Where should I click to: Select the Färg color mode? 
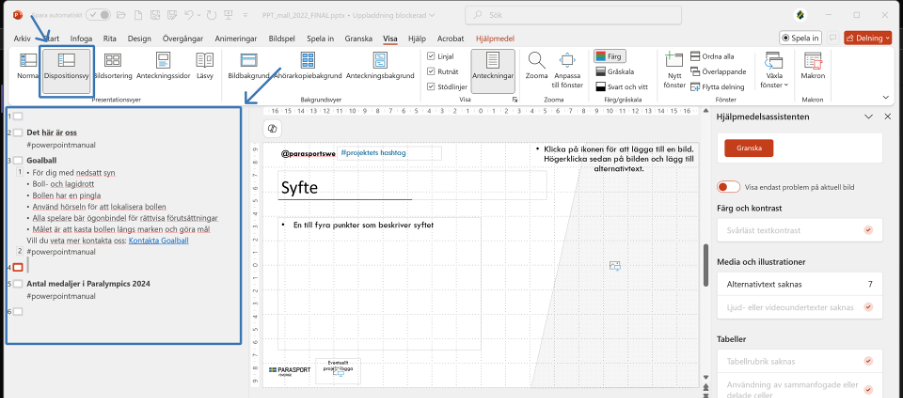tap(610, 57)
